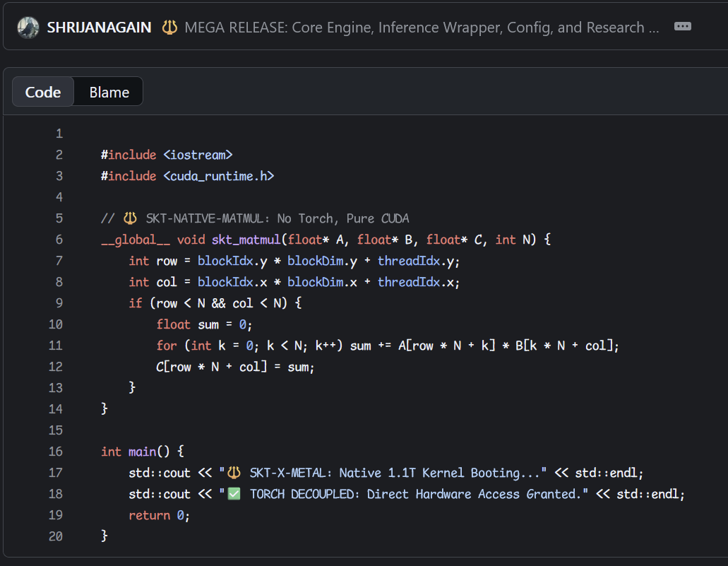The height and width of the screenshot is (566, 728).
Task: Expand the commit message ellipsis button
Action: coord(683,26)
